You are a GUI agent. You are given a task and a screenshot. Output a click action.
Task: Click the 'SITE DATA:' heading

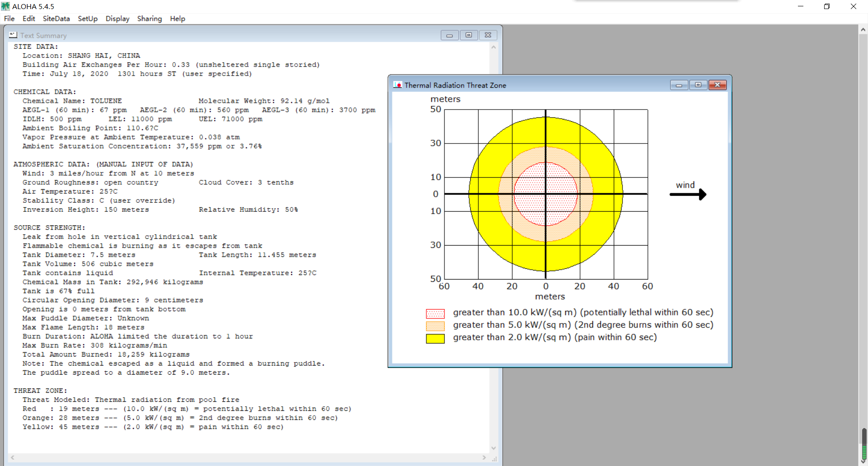36,47
